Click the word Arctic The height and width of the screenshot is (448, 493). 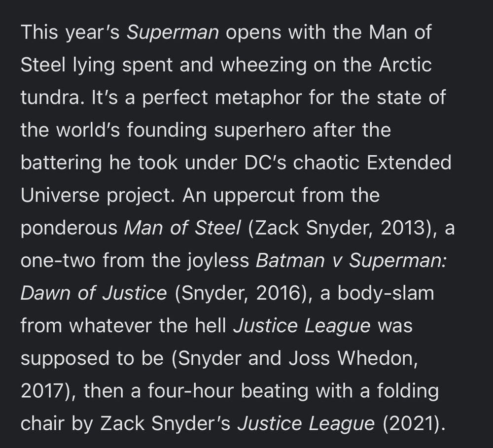pos(405,65)
